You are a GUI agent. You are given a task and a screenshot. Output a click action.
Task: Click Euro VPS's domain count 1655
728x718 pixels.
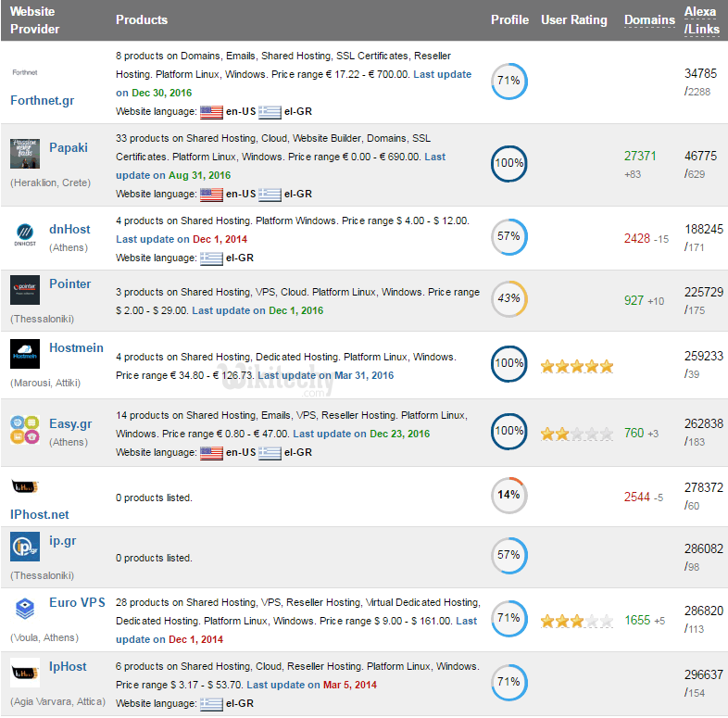(x=637, y=621)
